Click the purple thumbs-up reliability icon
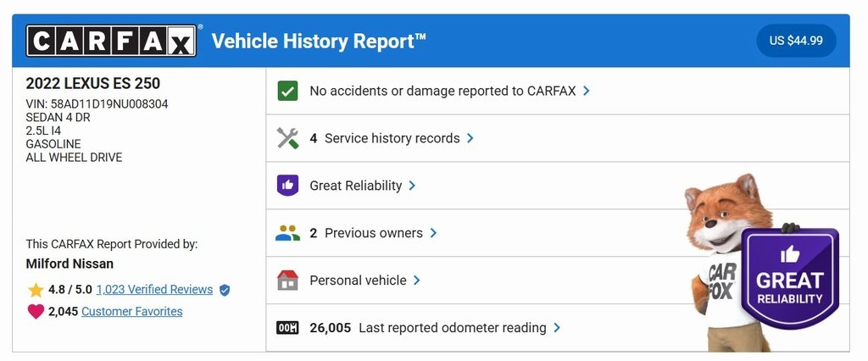 (x=288, y=186)
